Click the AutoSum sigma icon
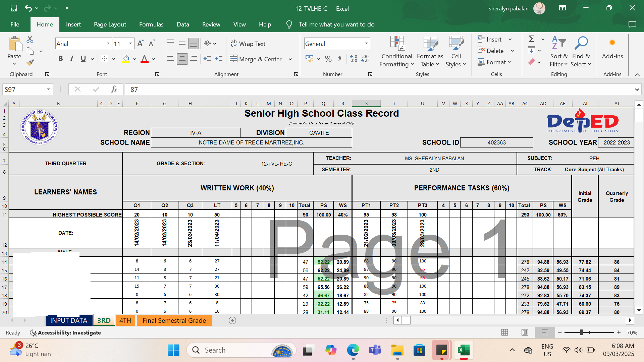The image size is (644, 362). (531, 39)
